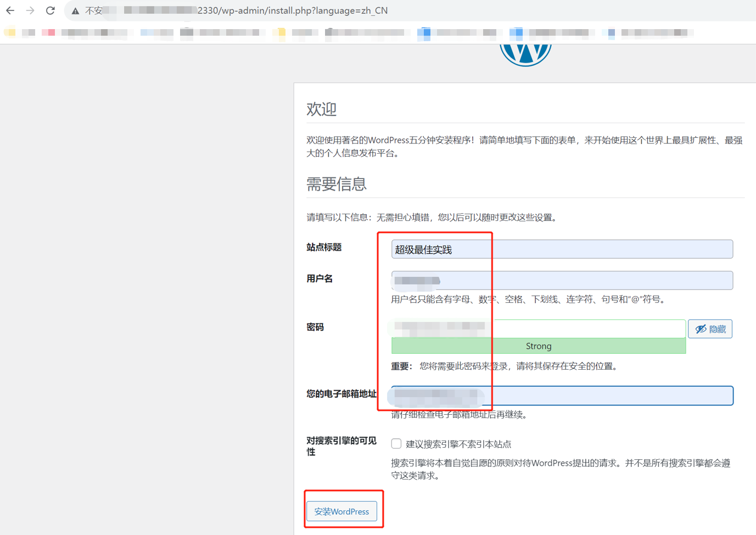This screenshot has height=535, width=756.
Task: Click the green Strong password strength bar
Action: 539,346
